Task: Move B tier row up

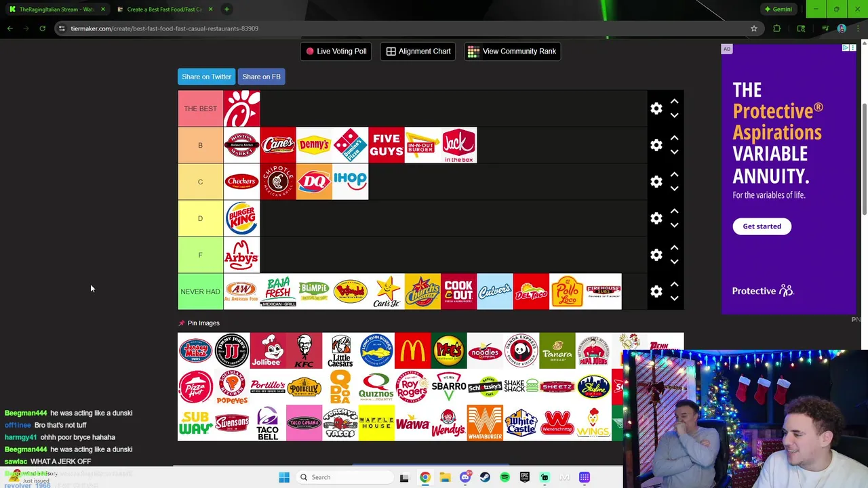Action: (x=674, y=138)
